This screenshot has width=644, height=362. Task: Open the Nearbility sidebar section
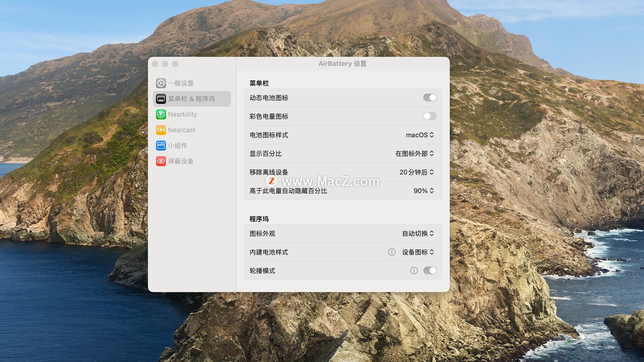[192, 114]
